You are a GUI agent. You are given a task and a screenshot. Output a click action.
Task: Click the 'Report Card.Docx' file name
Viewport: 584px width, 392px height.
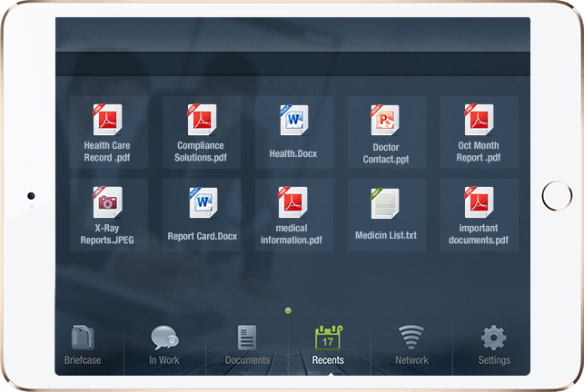[203, 236]
